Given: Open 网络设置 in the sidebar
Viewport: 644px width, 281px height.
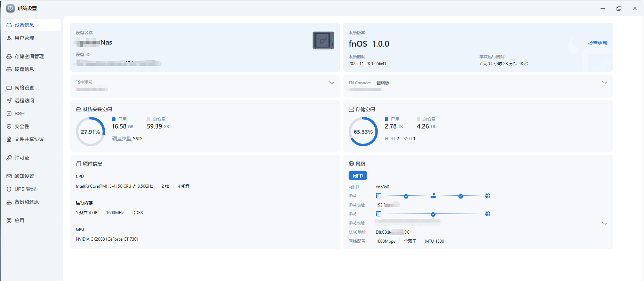Looking at the screenshot, I should (32, 88).
